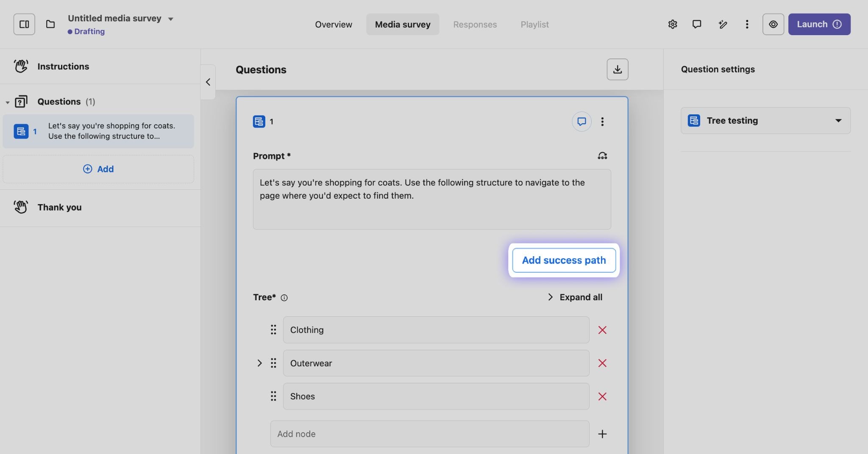Image resolution: width=868 pixels, height=454 pixels.
Task: Expand the Outerwear node chevron
Action: [259, 363]
